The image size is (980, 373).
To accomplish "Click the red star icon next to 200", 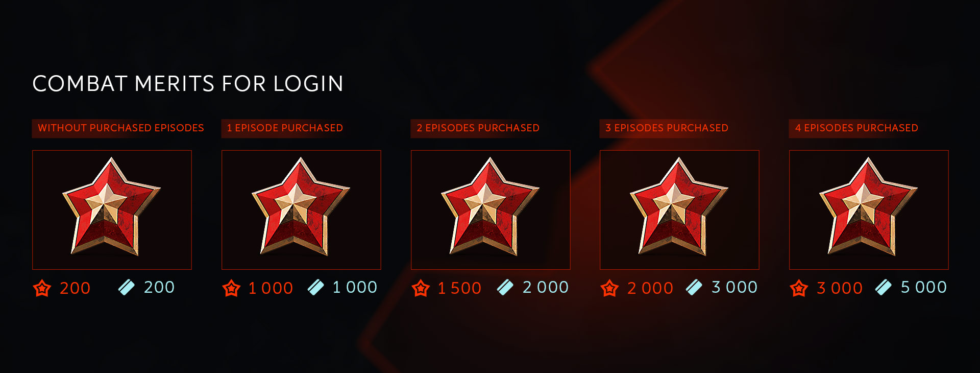I will pos(42,288).
